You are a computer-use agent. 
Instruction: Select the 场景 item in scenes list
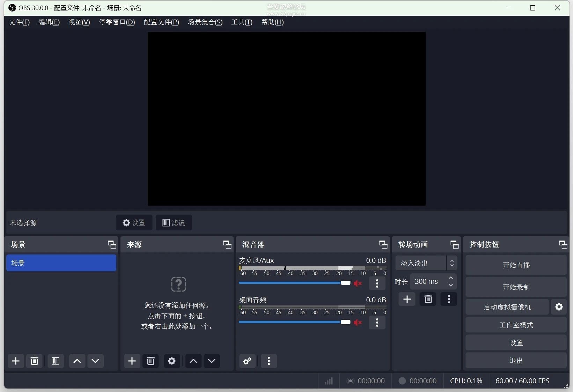pyautogui.click(x=61, y=263)
